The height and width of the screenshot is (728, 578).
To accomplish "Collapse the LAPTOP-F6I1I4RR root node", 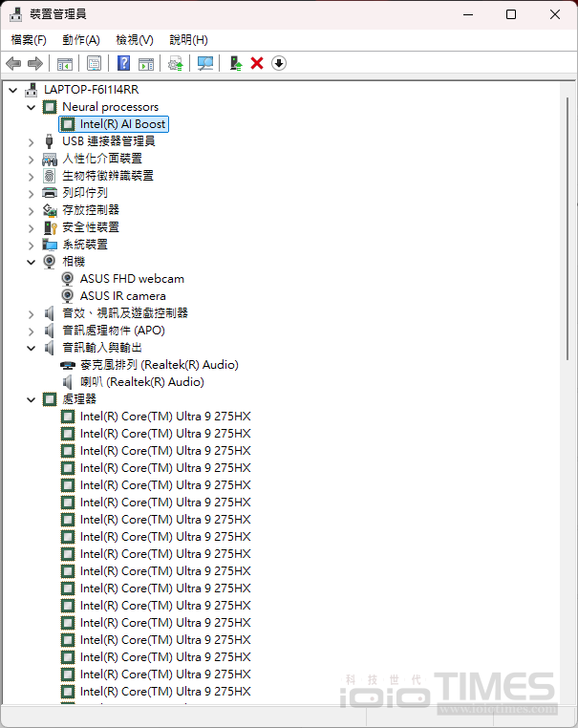I will pyautogui.click(x=13, y=90).
